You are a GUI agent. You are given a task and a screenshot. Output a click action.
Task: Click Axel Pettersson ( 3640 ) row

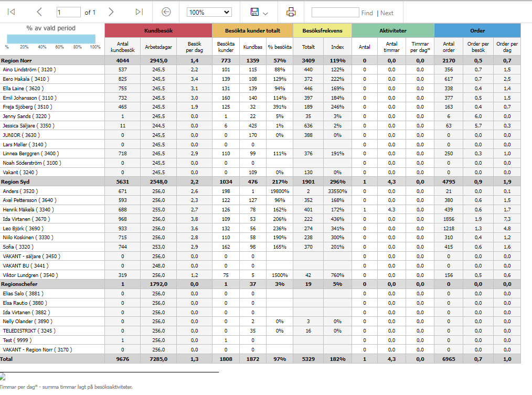260,200
